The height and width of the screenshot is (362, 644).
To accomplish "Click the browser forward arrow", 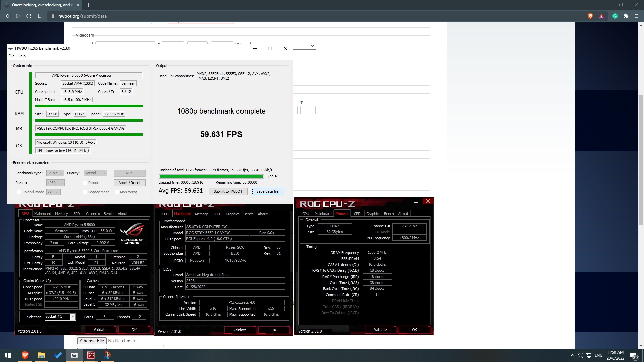I will point(18,16).
